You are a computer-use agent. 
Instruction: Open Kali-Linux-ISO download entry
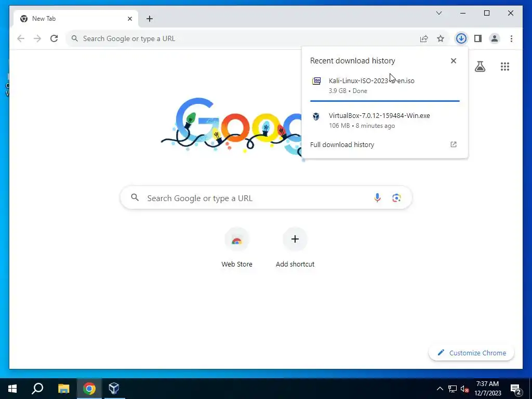[385, 86]
